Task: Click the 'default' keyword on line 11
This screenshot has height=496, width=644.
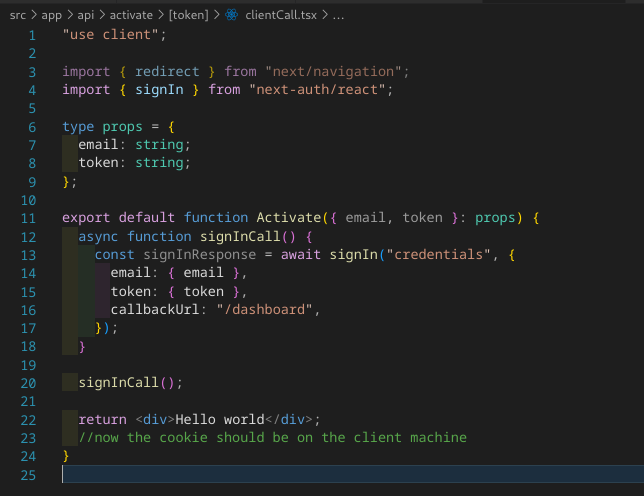Action: tap(147, 217)
